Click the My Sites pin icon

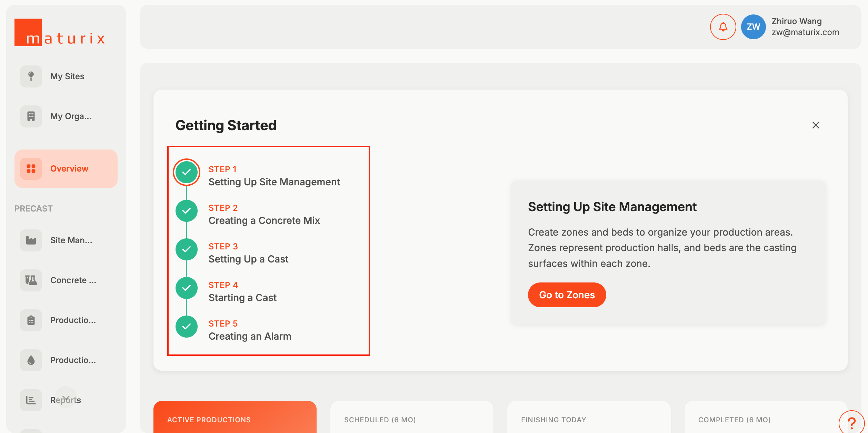(x=31, y=76)
